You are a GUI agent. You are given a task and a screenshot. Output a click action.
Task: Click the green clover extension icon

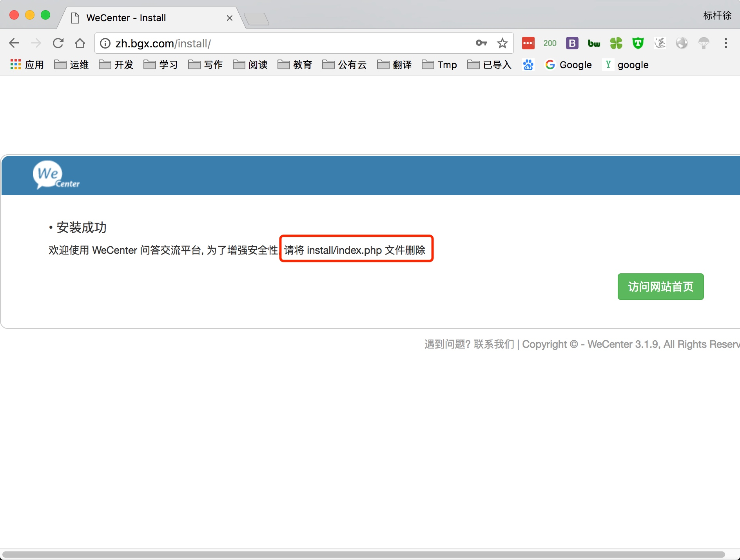[x=616, y=43]
